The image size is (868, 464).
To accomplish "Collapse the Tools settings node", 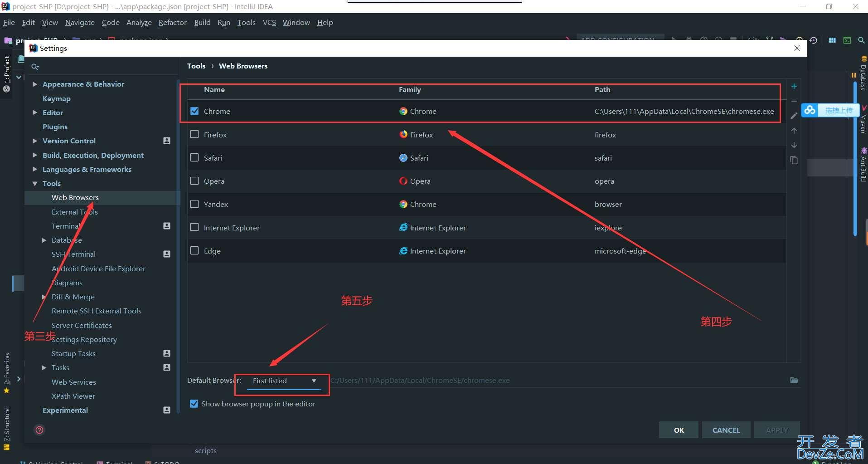I will click(x=35, y=184).
